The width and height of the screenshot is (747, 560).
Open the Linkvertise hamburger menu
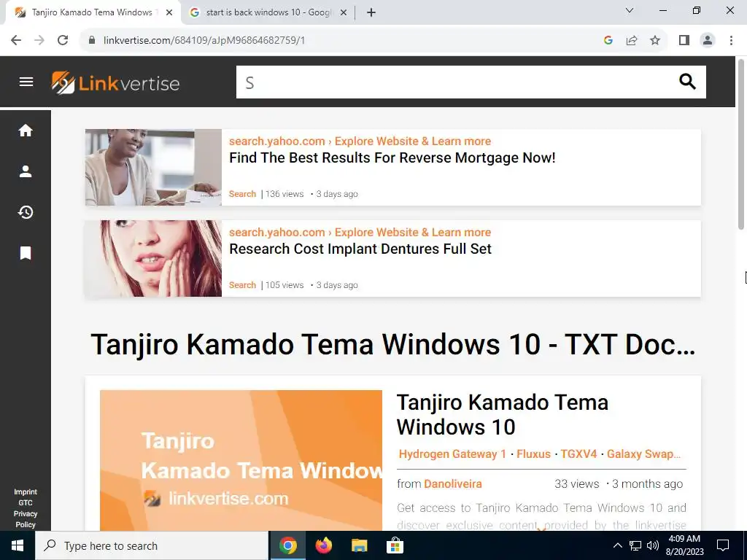point(26,82)
